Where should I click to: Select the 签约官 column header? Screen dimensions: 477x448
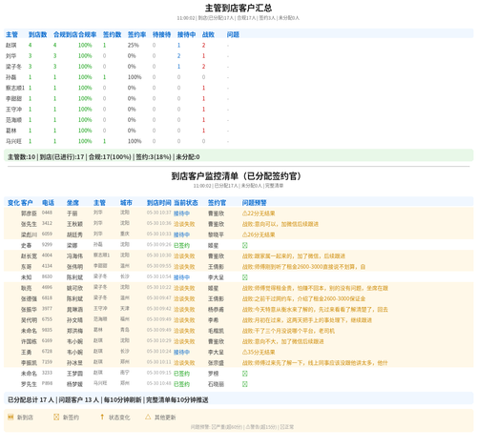pos(217,203)
